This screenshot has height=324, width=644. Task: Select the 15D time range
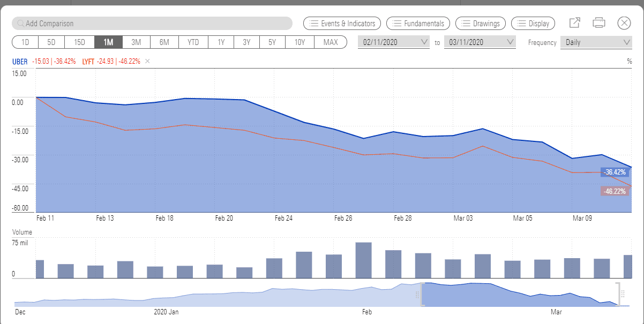79,42
